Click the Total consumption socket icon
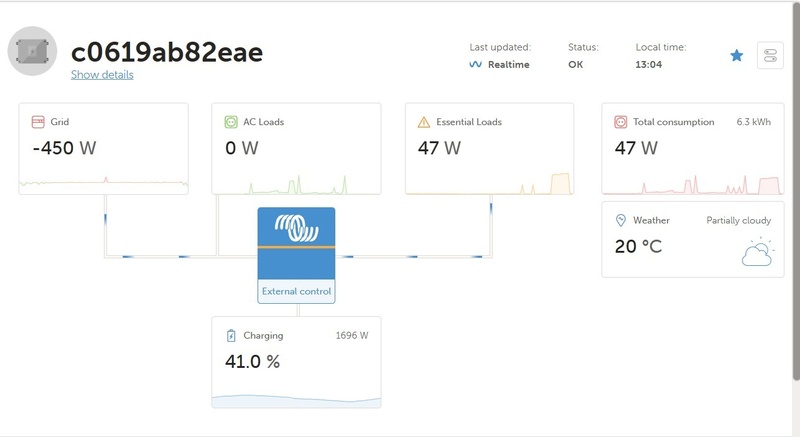The image size is (800, 437). point(620,122)
